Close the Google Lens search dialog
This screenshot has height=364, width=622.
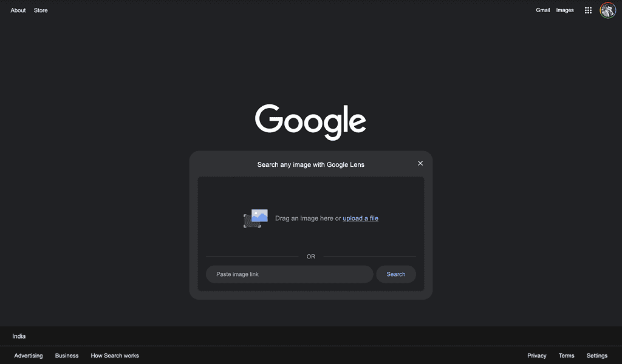coord(420,163)
